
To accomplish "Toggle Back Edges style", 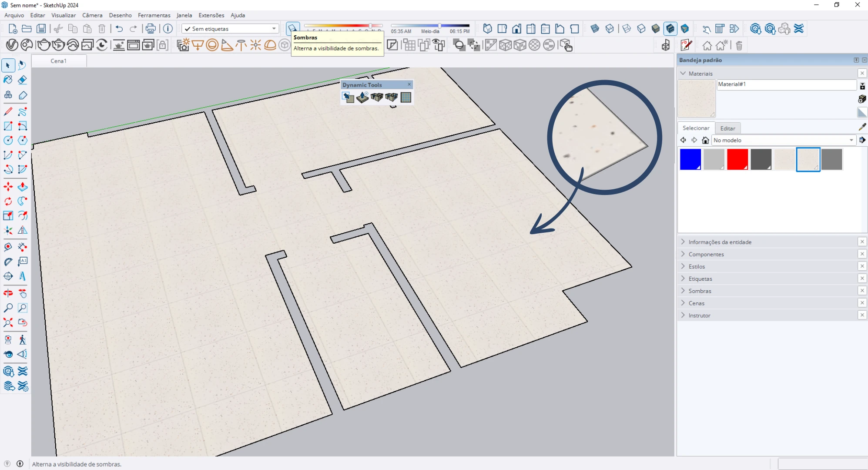I will point(610,29).
